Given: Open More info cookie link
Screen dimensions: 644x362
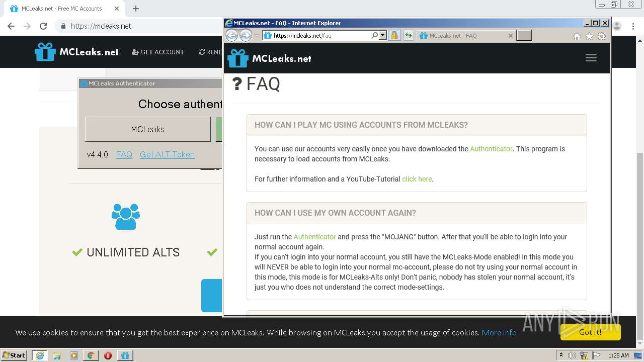Looking at the screenshot, I should click(x=499, y=332).
